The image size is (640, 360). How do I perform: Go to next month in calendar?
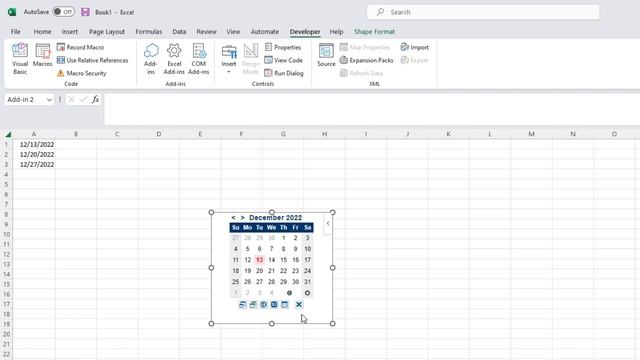click(242, 218)
